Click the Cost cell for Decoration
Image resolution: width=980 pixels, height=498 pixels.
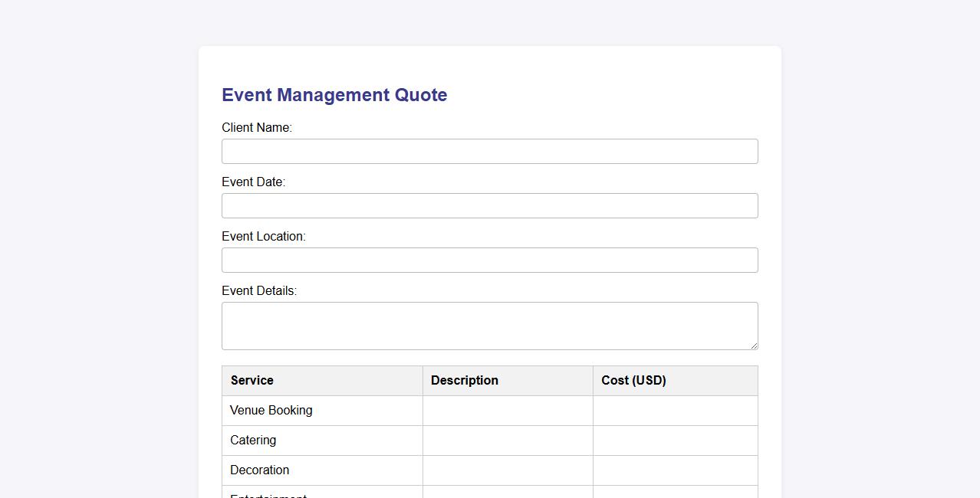click(x=675, y=470)
